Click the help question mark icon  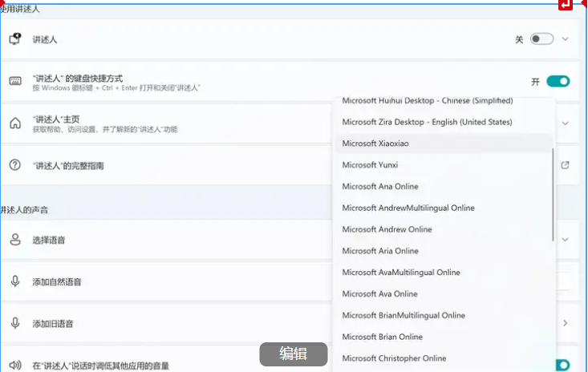click(x=15, y=165)
